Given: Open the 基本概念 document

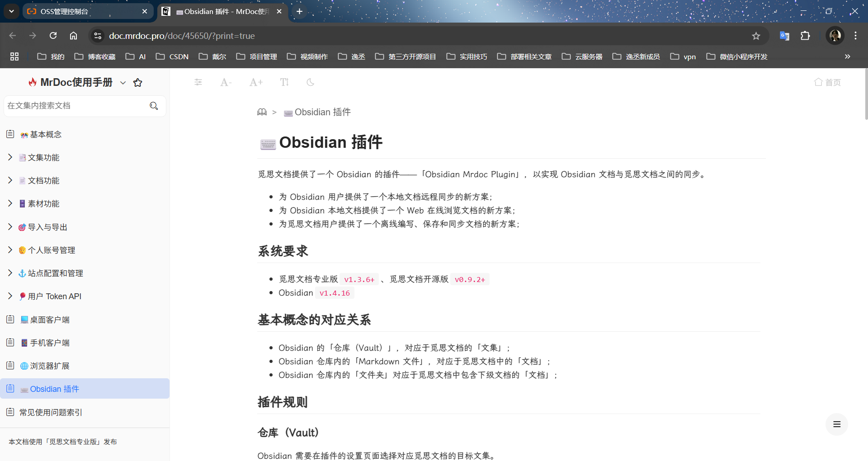Looking at the screenshot, I should click(x=41, y=134).
